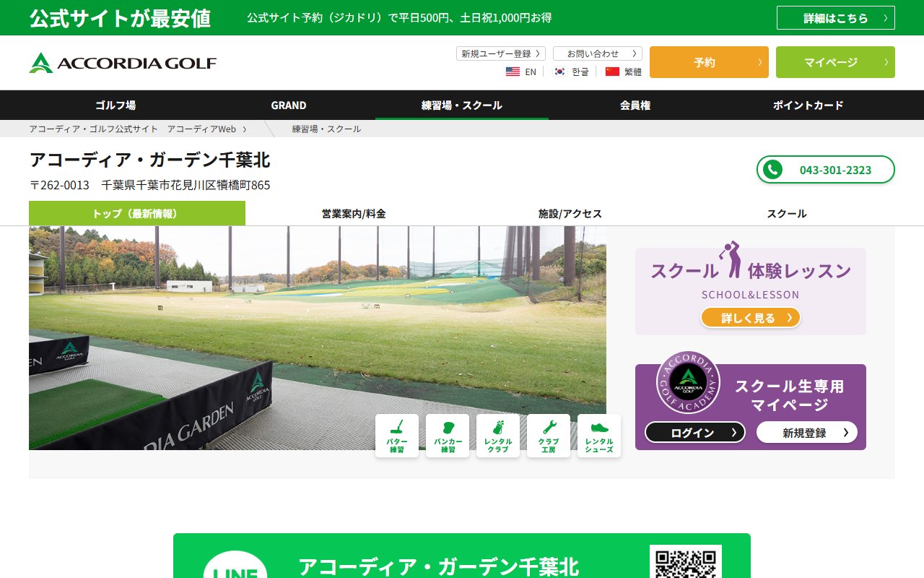Open 詳細はこちら in top banner
This screenshot has height=578, width=924.
836,18
